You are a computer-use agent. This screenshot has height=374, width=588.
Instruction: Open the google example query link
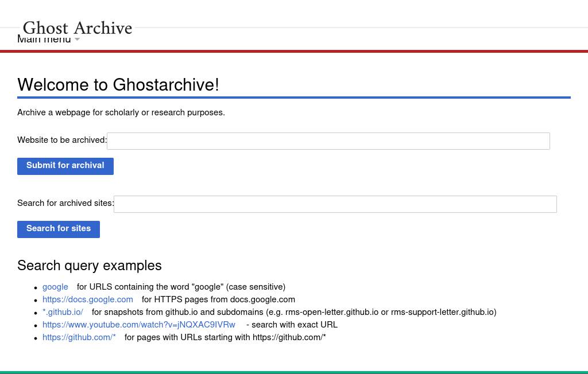(x=55, y=287)
